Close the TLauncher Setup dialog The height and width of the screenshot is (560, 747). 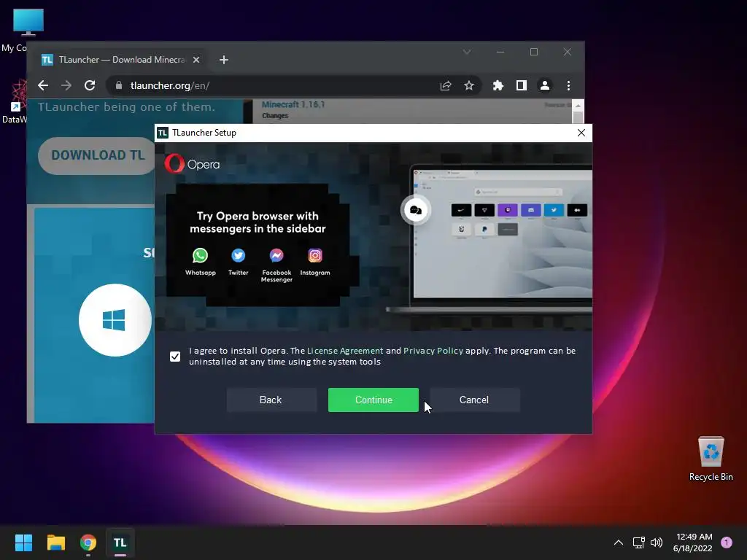[x=581, y=133]
